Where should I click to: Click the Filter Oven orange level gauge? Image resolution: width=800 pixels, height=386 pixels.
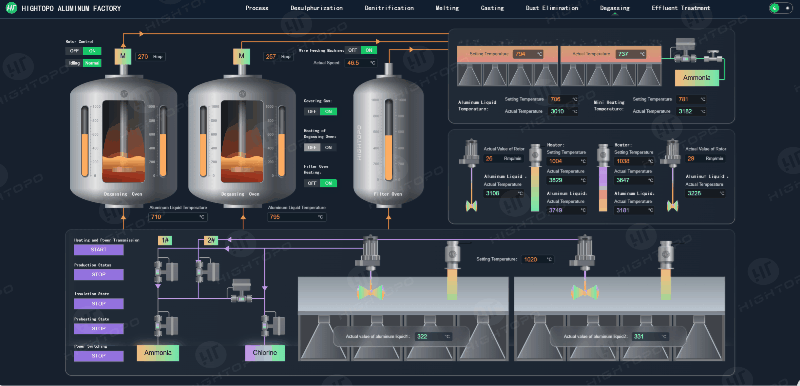click(389, 140)
